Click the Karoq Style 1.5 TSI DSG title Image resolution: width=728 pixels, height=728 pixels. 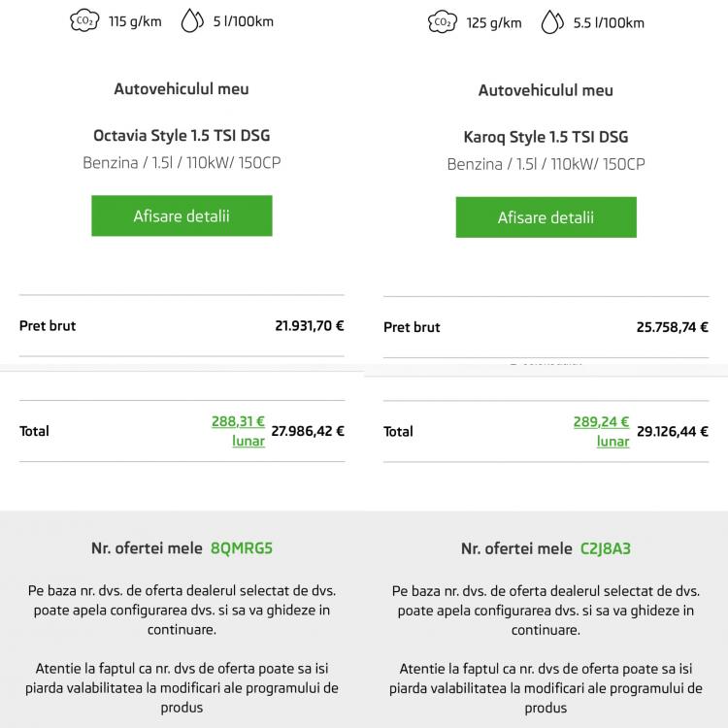click(x=546, y=137)
